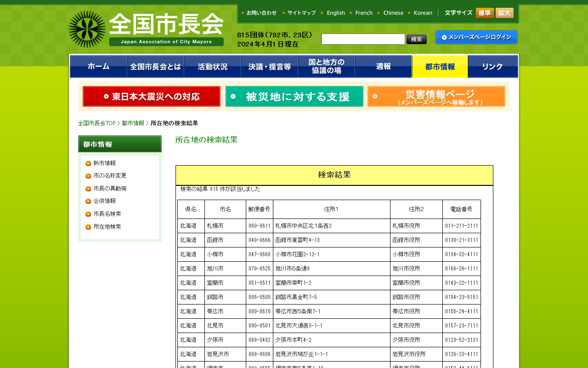The height and width of the screenshot is (368, 588).
Task: Open 合併情報 in the sidebar
Action: (104, 201)
